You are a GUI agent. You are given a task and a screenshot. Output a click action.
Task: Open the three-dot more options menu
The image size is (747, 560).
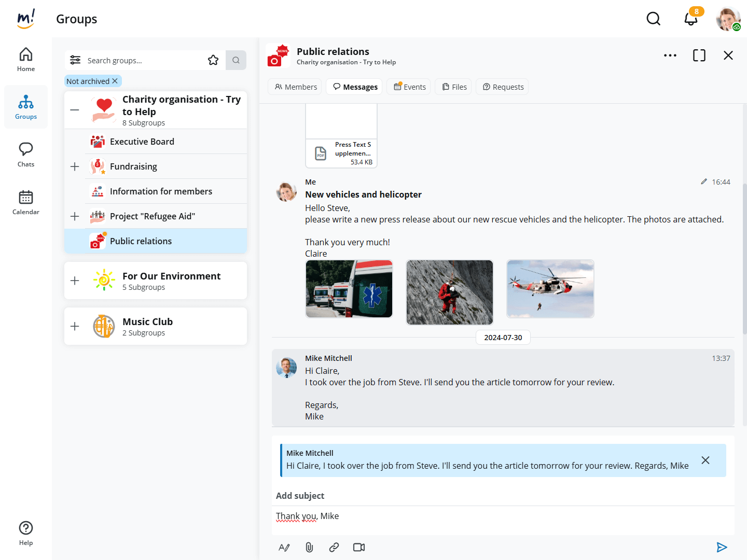670,55
